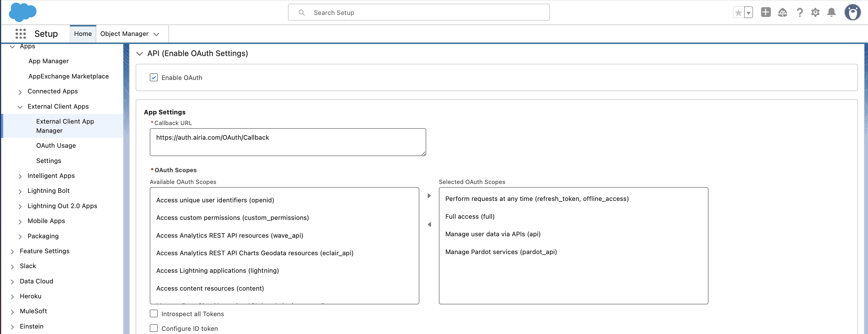Collapse the API (Enable OAuth Settings) section

coord(140,53)
